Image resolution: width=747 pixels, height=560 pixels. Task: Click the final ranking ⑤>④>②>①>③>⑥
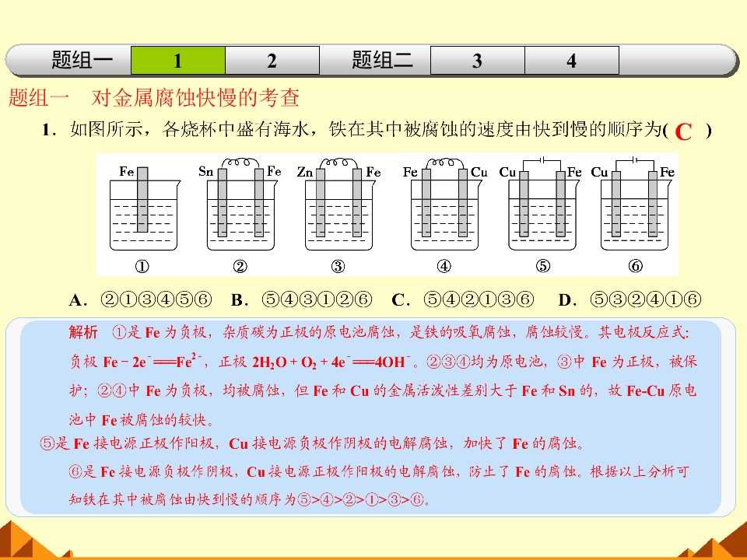click(x=360, y=499)
